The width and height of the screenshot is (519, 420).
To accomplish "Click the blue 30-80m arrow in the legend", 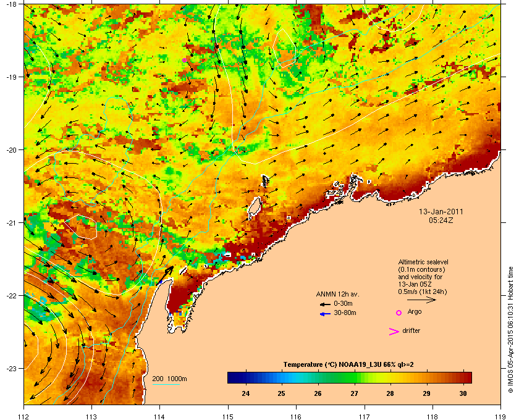I will coord(325,314).
